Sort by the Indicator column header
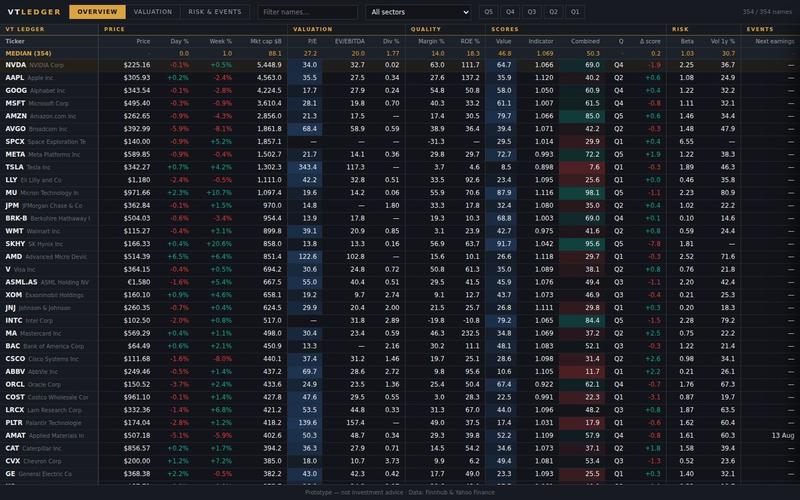Viewport: 800px width, 500px height. [x=537, y=41]
